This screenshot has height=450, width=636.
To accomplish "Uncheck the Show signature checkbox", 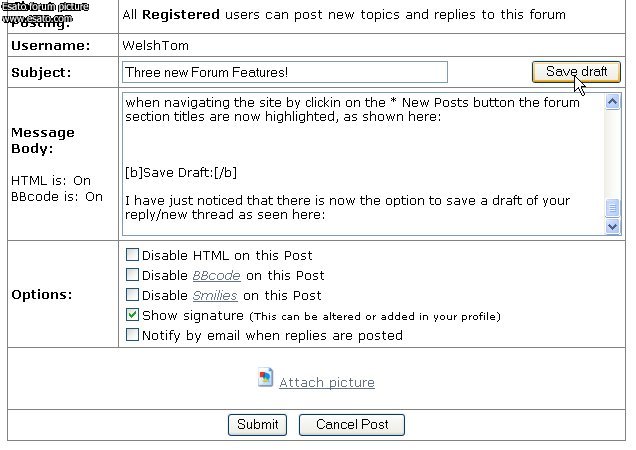I will (x=132, y=315).
